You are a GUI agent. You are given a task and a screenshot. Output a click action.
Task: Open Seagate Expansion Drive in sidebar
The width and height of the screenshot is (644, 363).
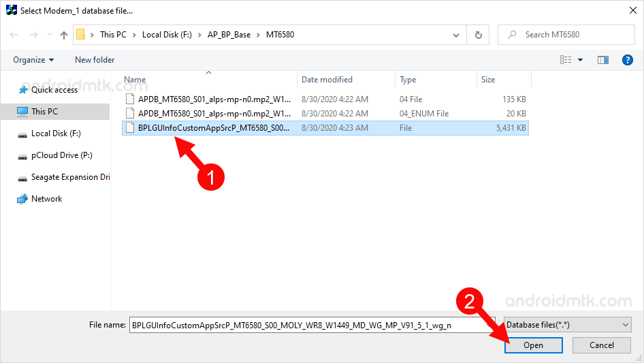click(x=70, y=177)
